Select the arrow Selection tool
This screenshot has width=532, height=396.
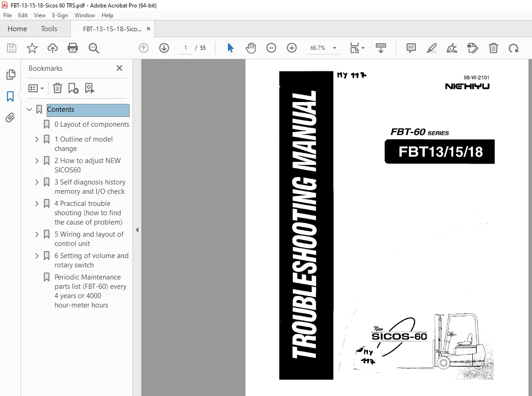pyautogui.click(x=230, y=48)
